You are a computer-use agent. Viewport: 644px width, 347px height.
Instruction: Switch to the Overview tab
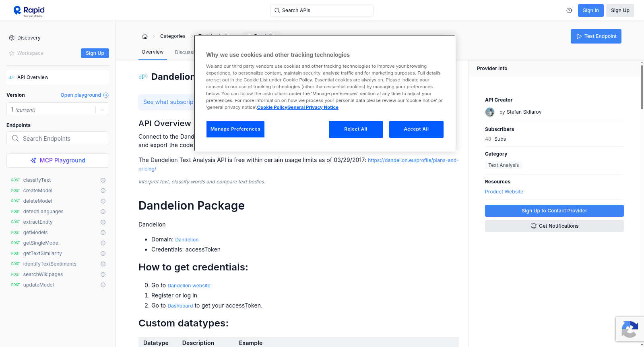pos(153,52)
